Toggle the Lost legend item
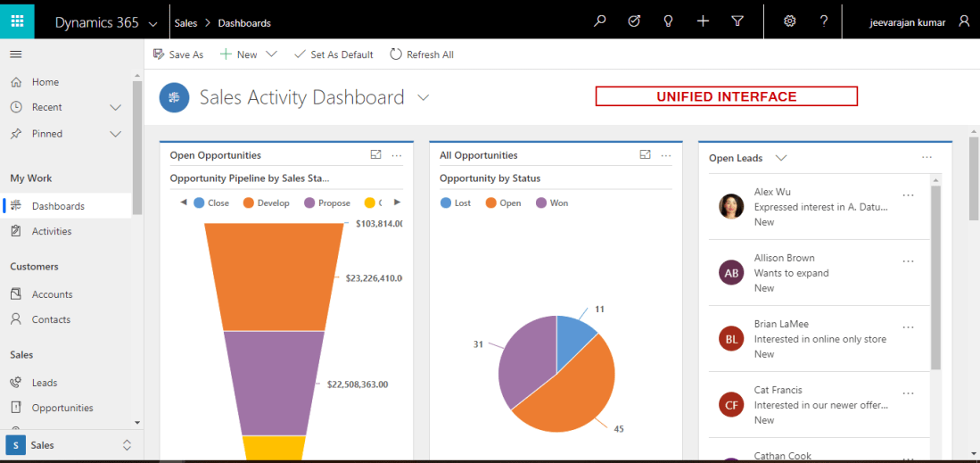The image size is (980, 463). click(456, 203)
